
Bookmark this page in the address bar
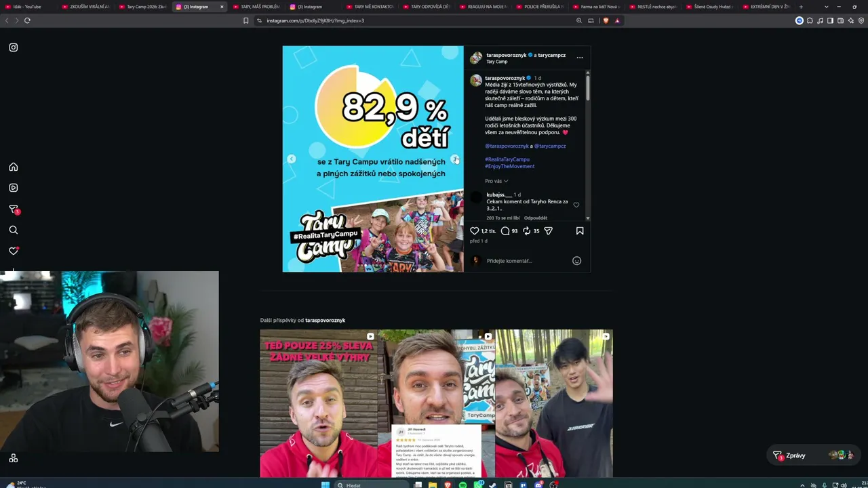click(246, 20)
